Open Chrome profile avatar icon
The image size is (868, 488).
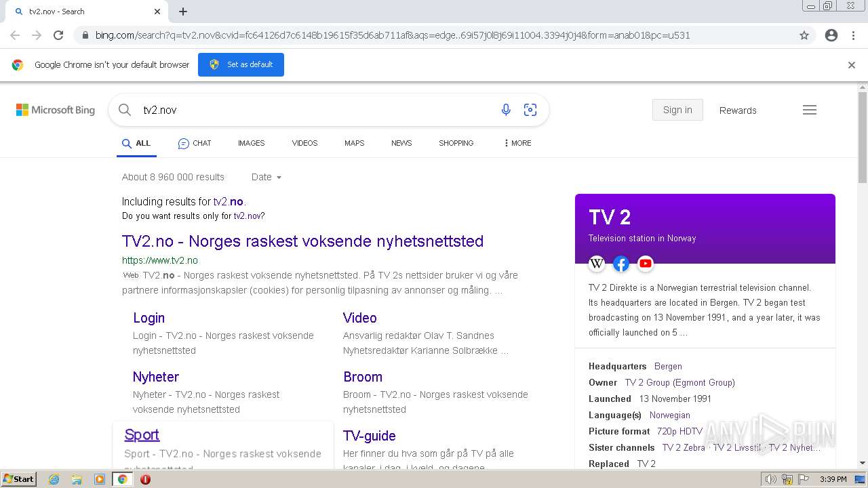[831, 35]
